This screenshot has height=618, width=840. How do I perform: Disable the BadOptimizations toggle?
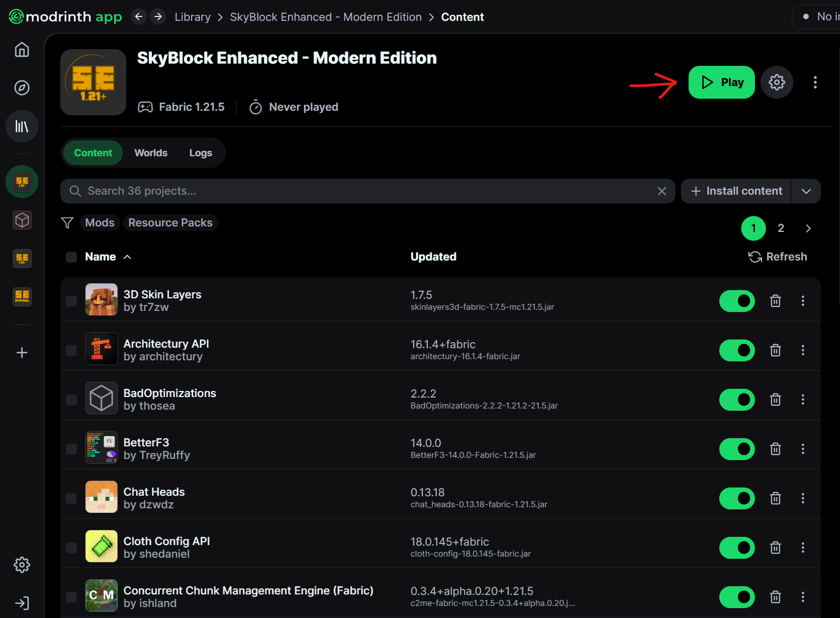tap(737, 400)
